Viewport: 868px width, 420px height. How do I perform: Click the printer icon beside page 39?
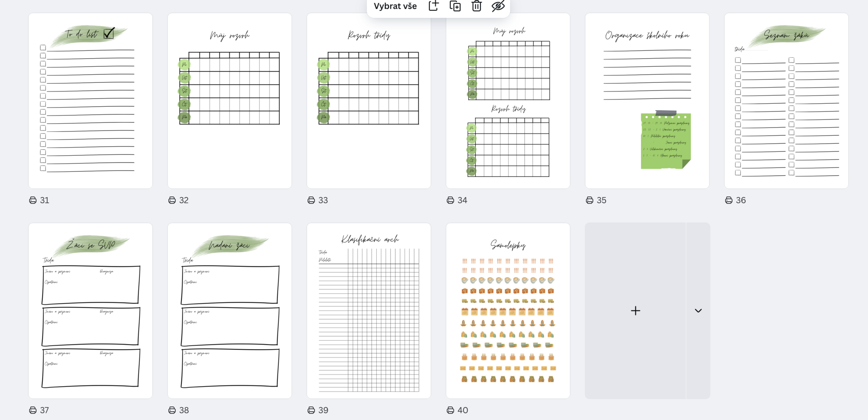pos(311,410)
